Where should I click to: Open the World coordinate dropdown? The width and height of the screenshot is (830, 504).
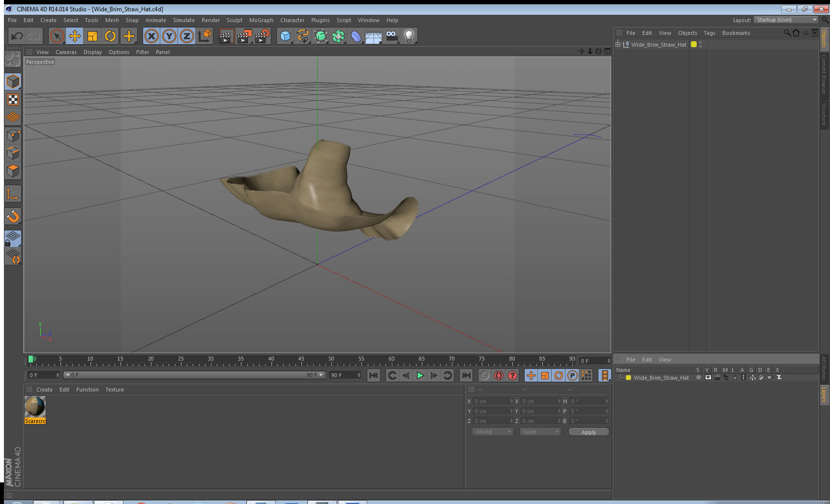(493, 432)
